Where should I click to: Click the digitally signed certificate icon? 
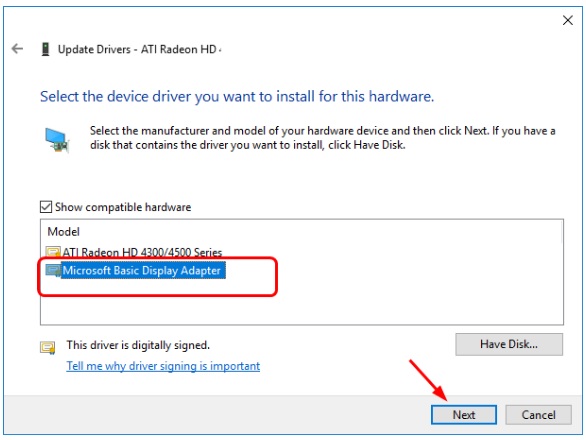[48, 348]
